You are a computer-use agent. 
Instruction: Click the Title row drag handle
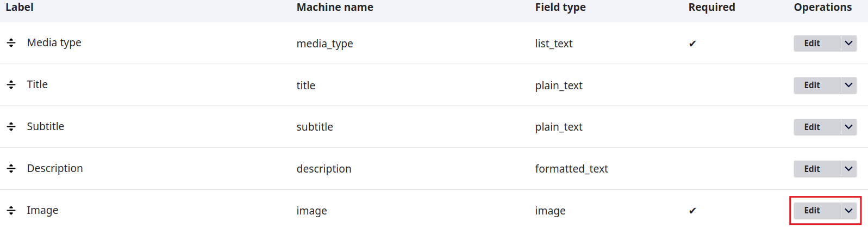coord(11,85)
